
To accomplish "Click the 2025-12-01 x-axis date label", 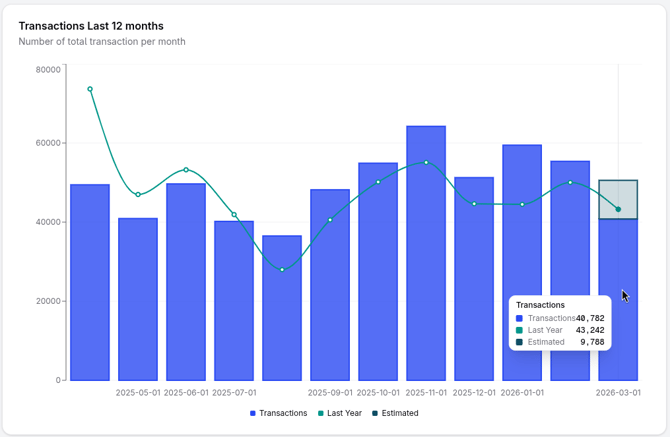I will point(474,393).
